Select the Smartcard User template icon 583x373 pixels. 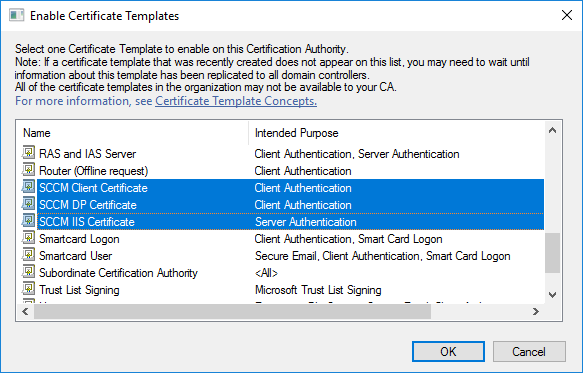pyautogui.click(x=28, y=255)
